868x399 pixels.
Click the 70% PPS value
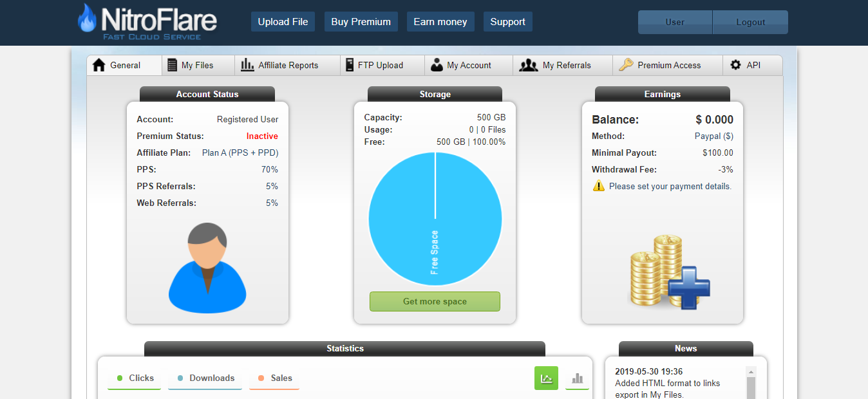(270, 170)
